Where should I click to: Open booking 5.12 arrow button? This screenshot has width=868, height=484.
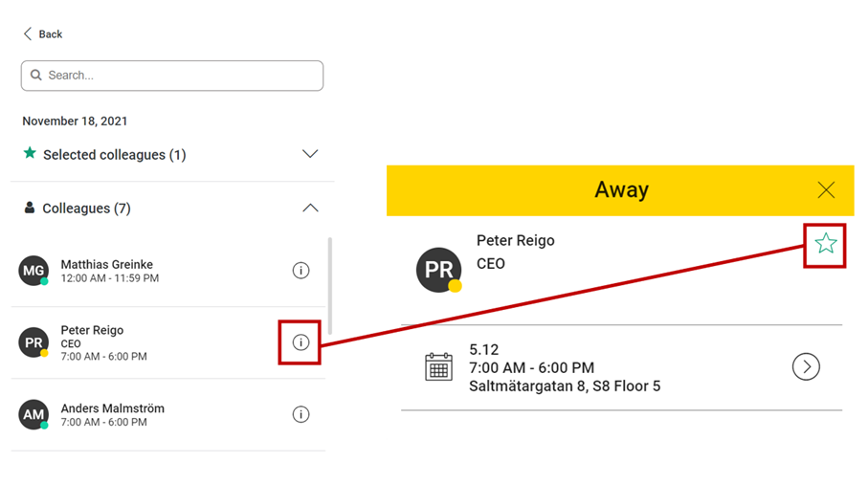806,366
